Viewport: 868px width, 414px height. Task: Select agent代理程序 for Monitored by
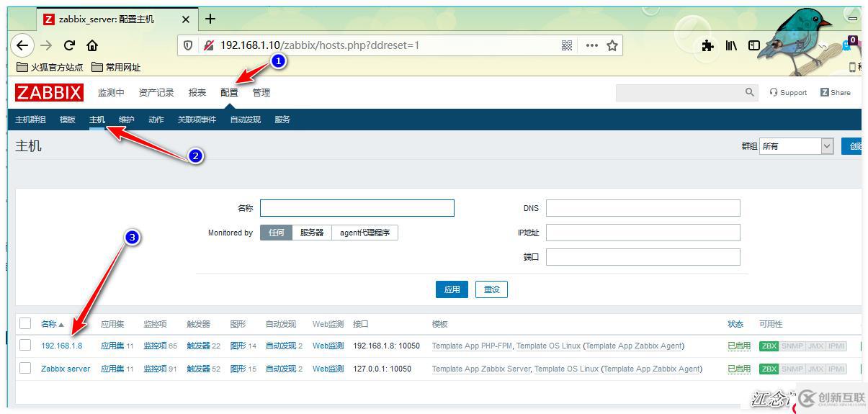coord(364,233)
